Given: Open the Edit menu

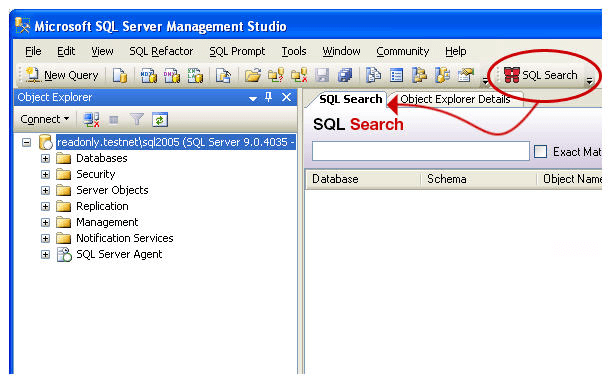Looking at the screenshot, I should (x=66, y=51).
